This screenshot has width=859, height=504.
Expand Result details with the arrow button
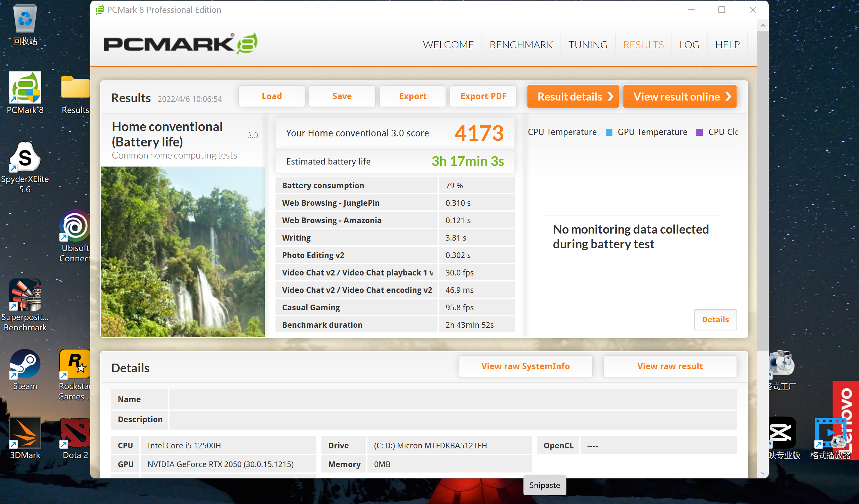pyautogui.click(x=573, y=97)
